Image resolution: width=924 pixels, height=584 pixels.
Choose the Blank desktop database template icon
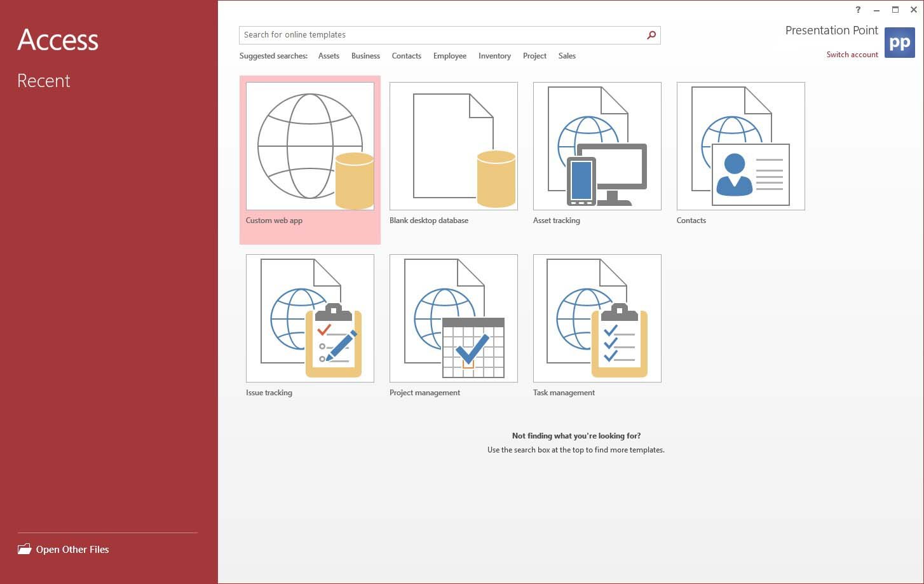click(454, 146)
